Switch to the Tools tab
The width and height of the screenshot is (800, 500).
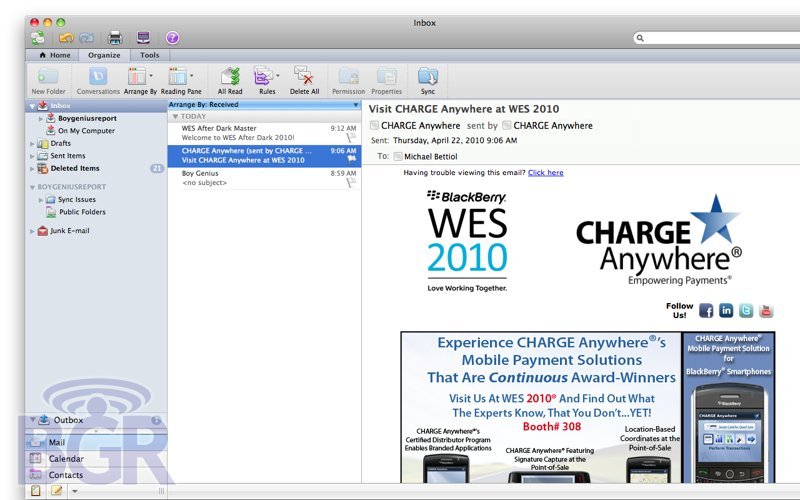tap(149, 55)
